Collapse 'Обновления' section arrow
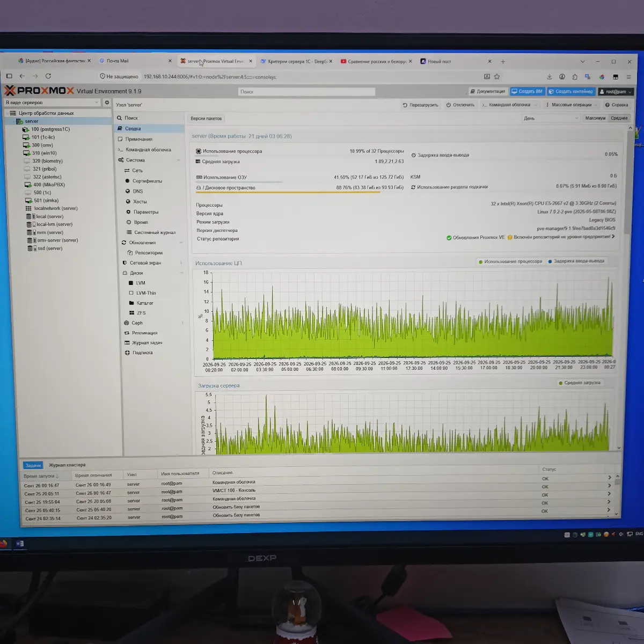 tap(181, 243)
